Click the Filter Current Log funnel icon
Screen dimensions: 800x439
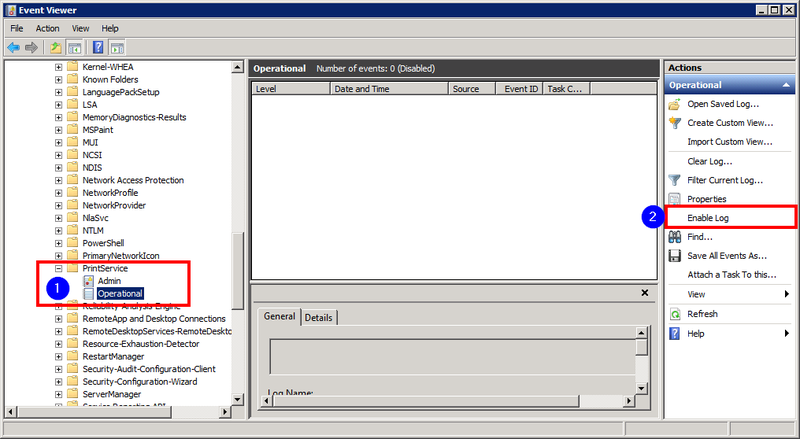pos(675,180)
